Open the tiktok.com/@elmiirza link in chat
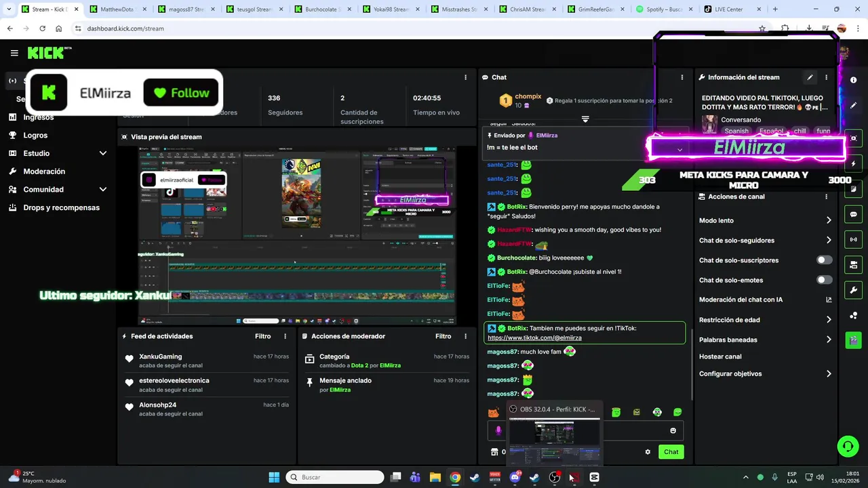The height and width of the screenshot is (488, 868). [x=534, y=338]
